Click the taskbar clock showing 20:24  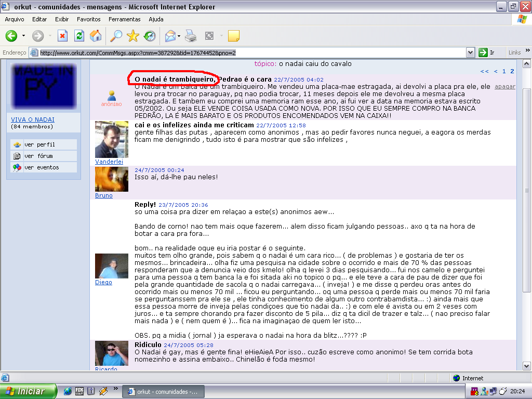(517, 392)
